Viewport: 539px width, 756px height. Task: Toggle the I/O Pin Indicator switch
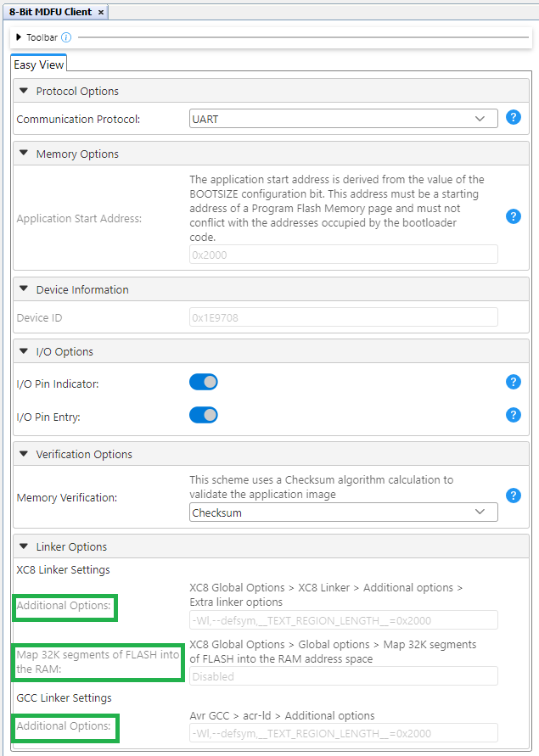click(x=204, y=383)
